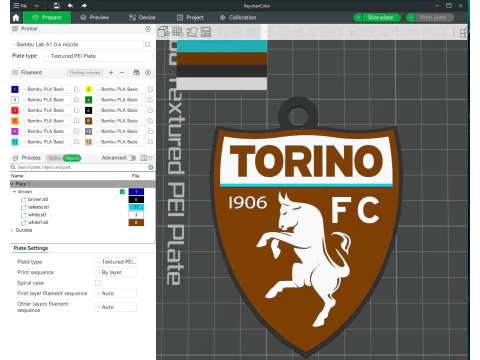Collapse the brown object node
Viewport: 480px width, 360px height.
(x=14, y=192)
